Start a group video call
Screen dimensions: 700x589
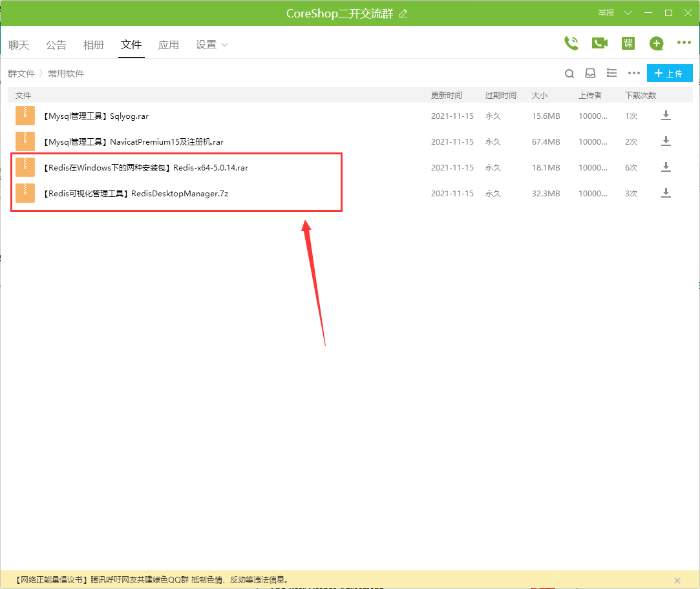600,43
